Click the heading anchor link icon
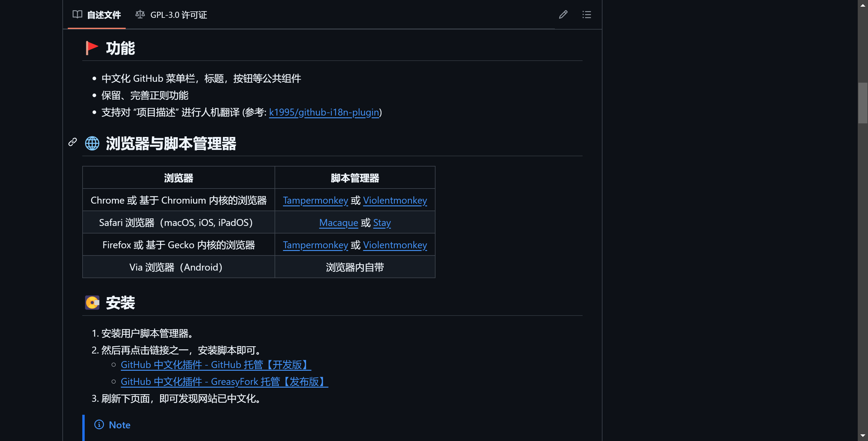Screen dimensions: 868x441 pos(72,142)
